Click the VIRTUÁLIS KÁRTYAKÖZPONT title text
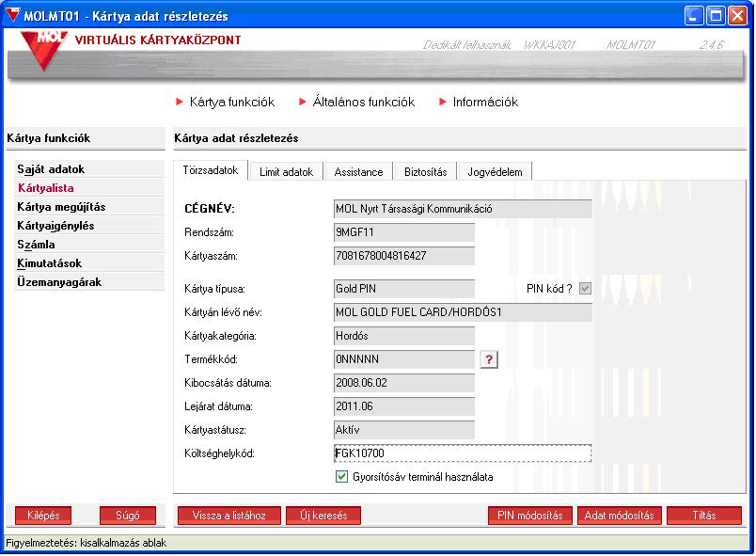 [x=158, y=40]
